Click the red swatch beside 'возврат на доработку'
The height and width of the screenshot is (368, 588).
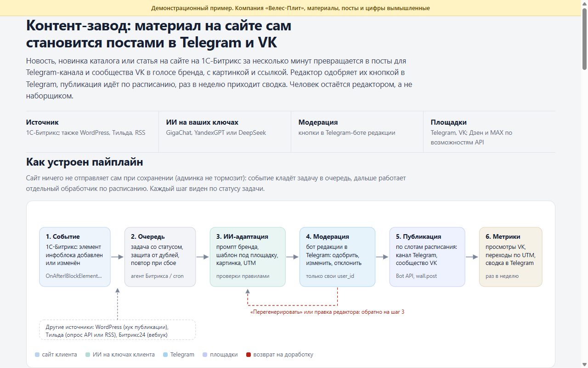coord(249,355)
